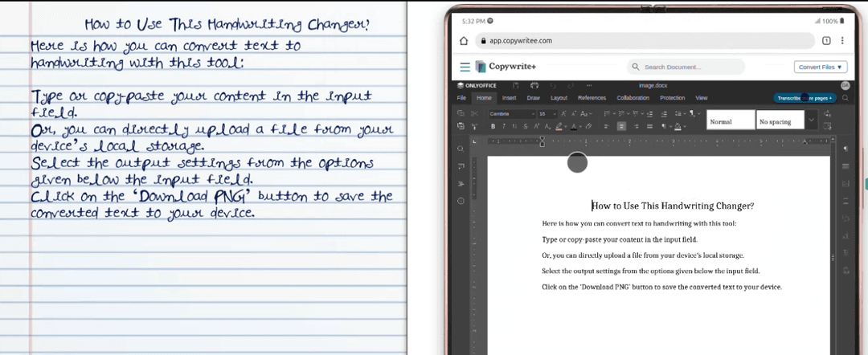Click the Search Document field

(x=686, y=67)
